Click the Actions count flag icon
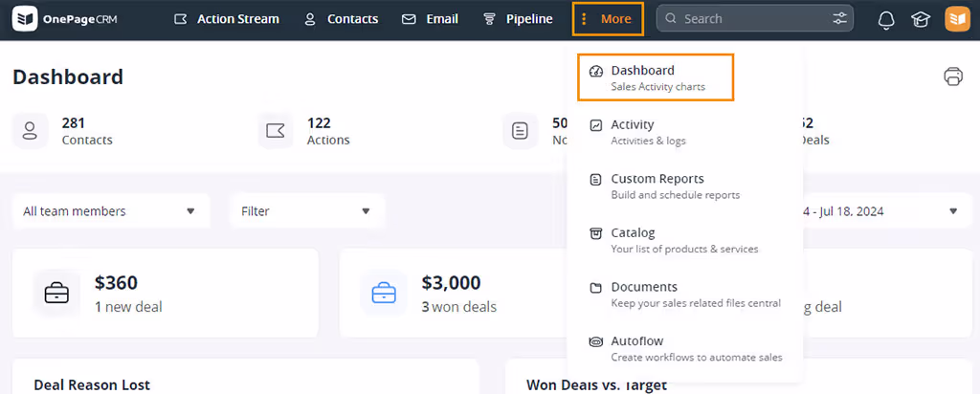The height and width of the screenshot is (394, 980). [x=276, y=131]
